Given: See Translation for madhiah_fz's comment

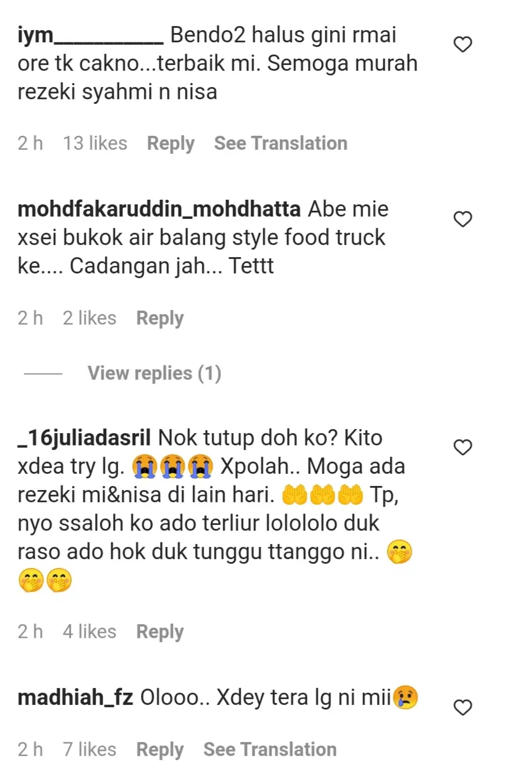Looking at the screenshot, I should click(x=270, y=750).
